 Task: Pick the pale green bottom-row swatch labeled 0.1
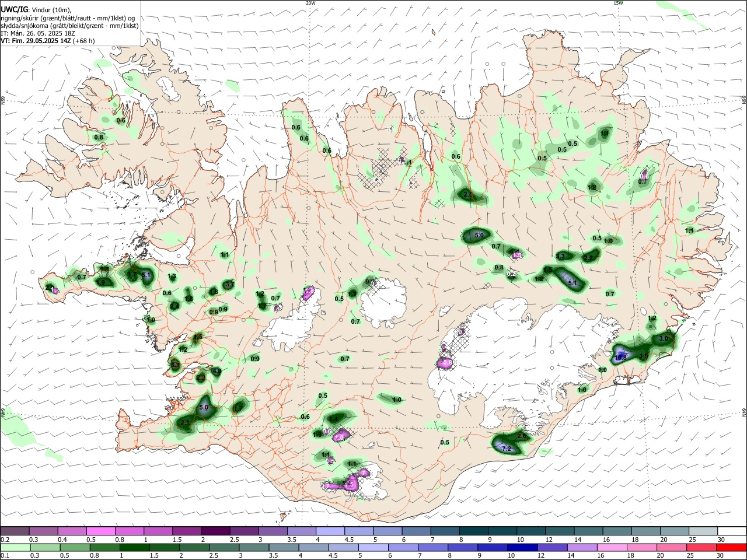[x=15, y=547]
